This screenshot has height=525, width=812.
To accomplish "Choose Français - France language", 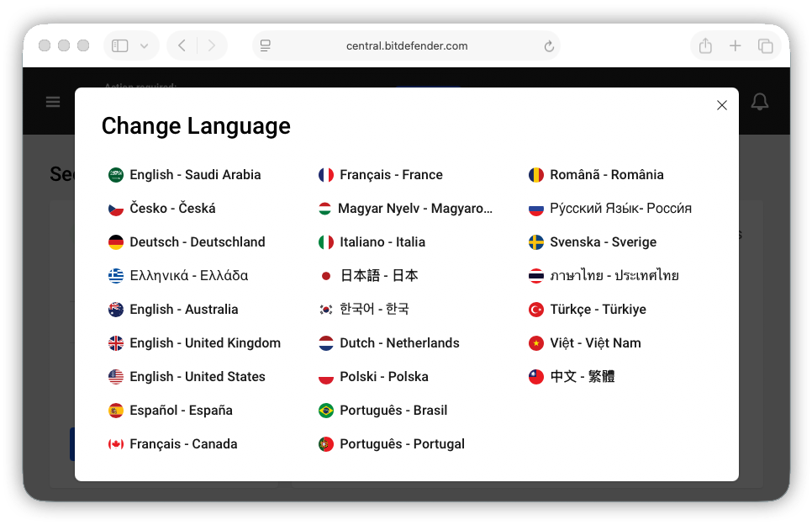I will (x=381, y=175).
